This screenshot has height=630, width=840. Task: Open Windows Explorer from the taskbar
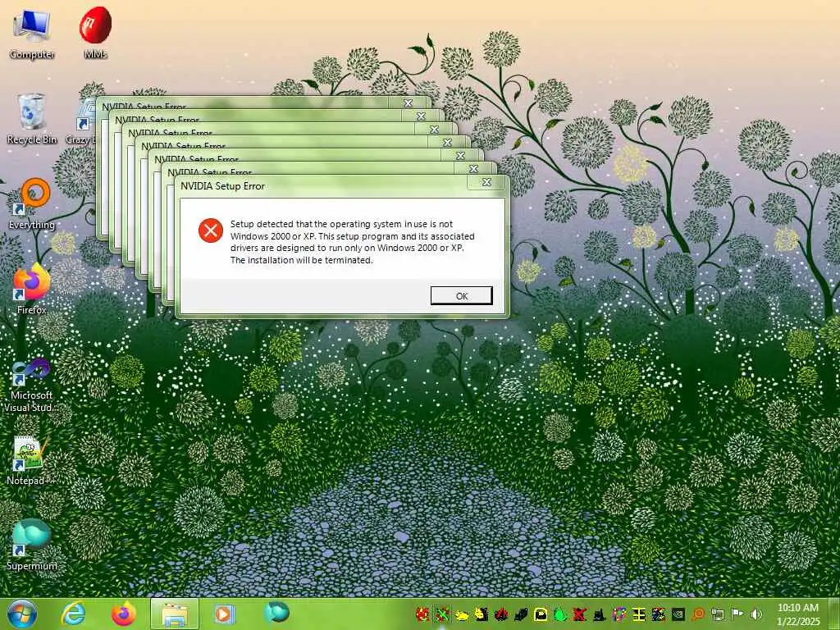(175, 614)
